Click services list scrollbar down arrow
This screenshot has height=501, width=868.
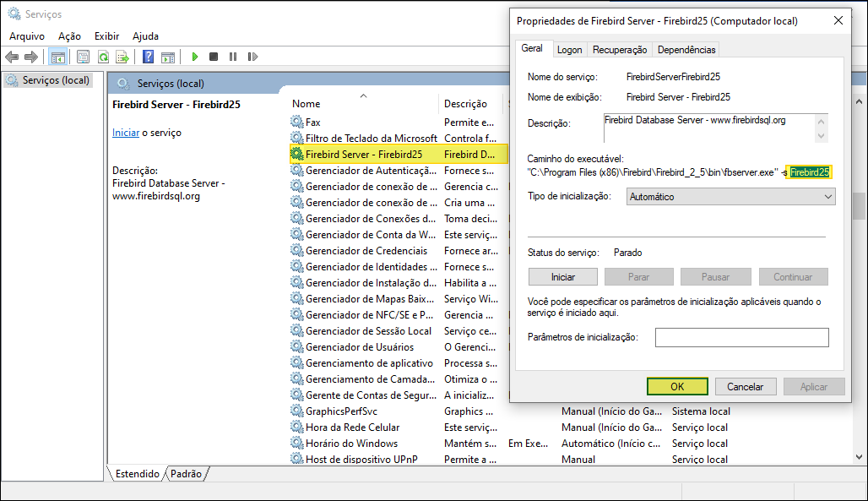coord(860,457)
